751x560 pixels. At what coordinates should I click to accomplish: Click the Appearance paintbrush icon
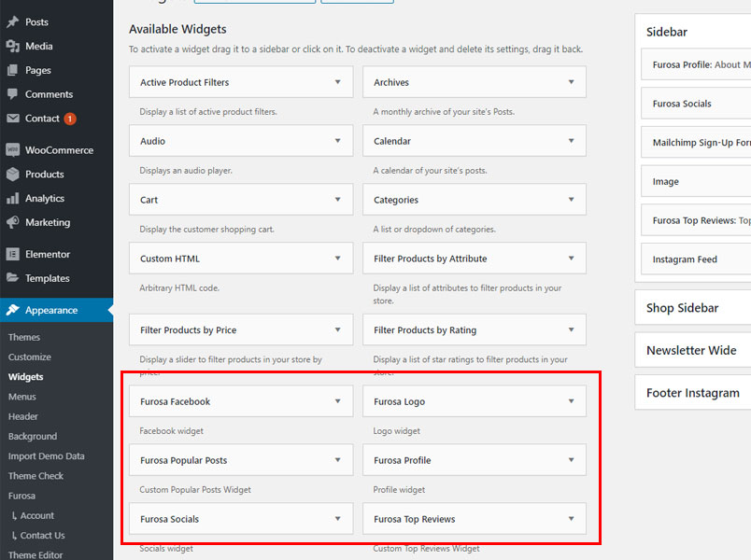[x=13, y=310]
